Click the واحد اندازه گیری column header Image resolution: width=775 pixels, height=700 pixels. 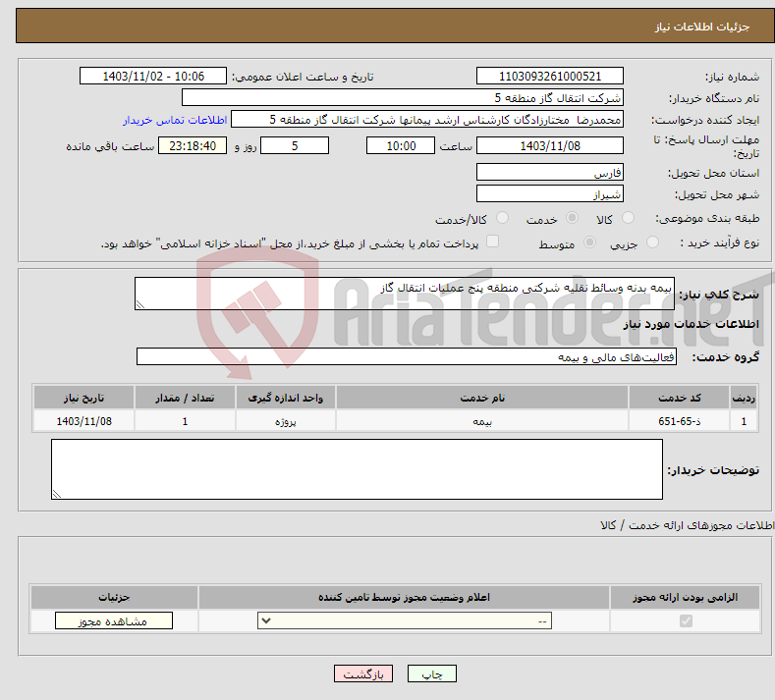click(285, 398)
